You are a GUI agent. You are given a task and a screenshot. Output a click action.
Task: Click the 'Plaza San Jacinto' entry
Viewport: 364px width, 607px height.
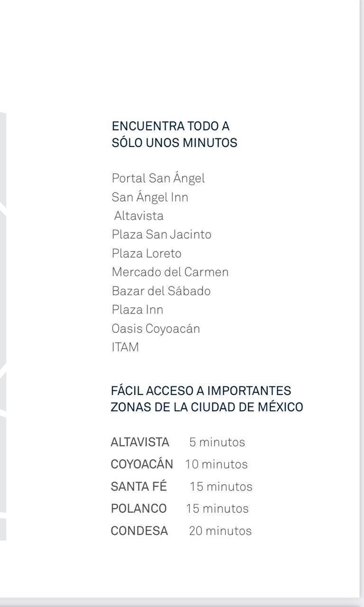pos(162,234)
